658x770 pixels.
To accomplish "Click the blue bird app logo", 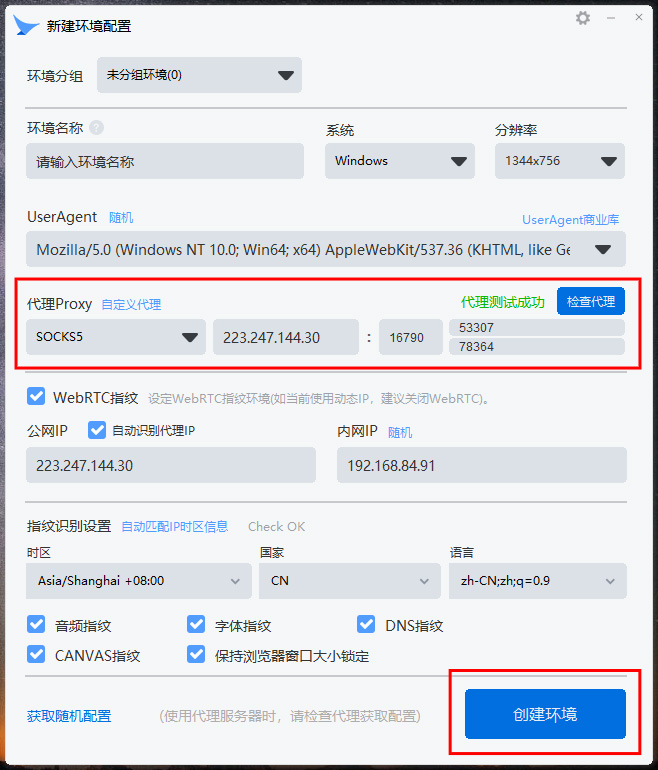I will coord(26,25).
